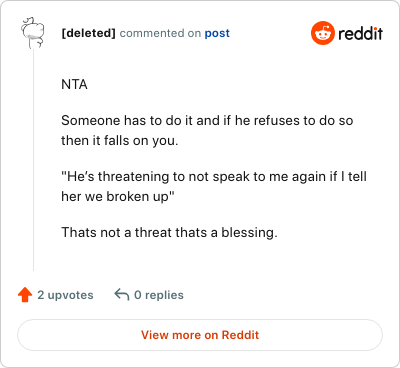The image size is (400, 368).
Task: Click the 'commented on' header text
Action: [x=160, y=33]
